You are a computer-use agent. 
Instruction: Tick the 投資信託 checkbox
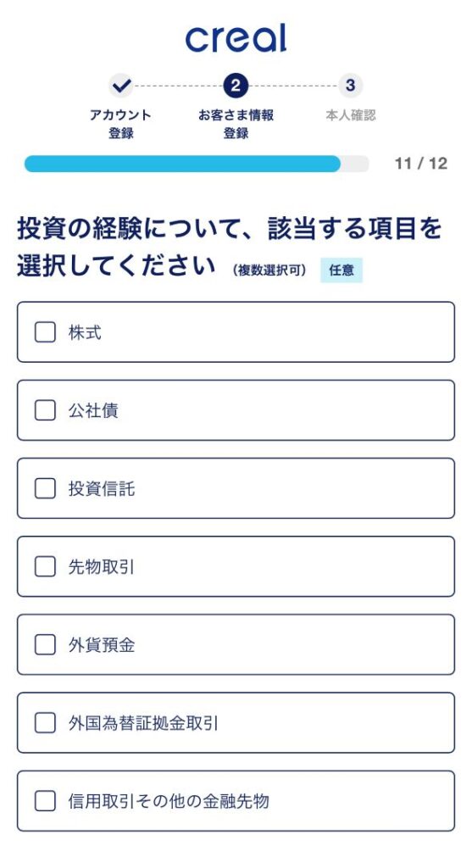46,489
